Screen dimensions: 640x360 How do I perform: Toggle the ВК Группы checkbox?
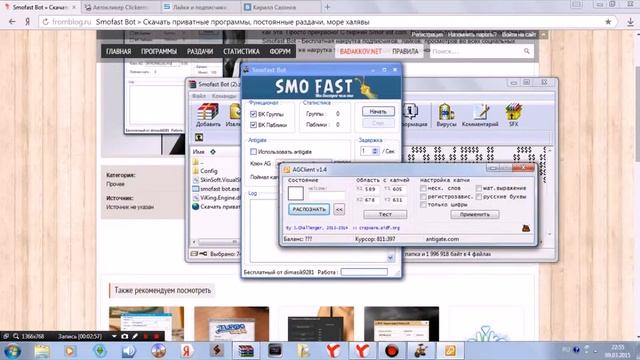[253, 114]
